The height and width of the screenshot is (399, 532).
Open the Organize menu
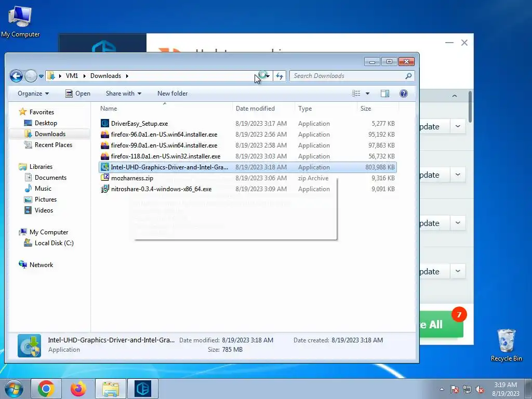coord(33,94)
